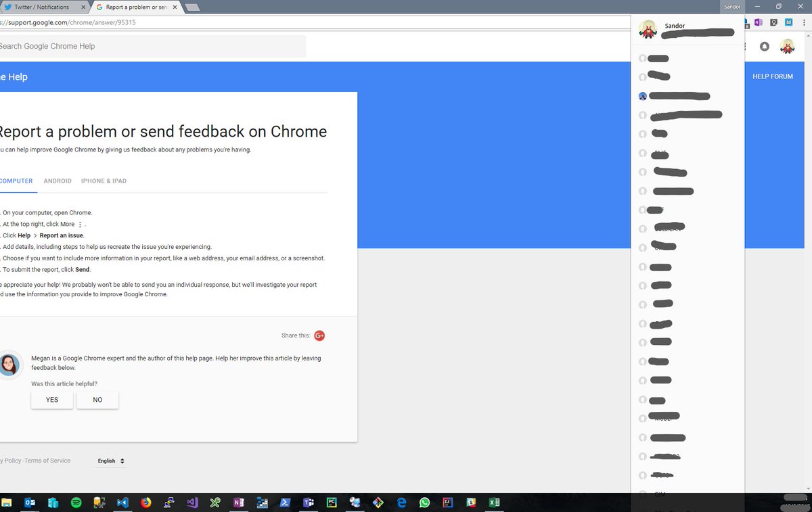Click the 'Report a problem or send feedback' heading
Image resolution: width=812 pixels, height=512 pixels.
[x=163, y=131]
